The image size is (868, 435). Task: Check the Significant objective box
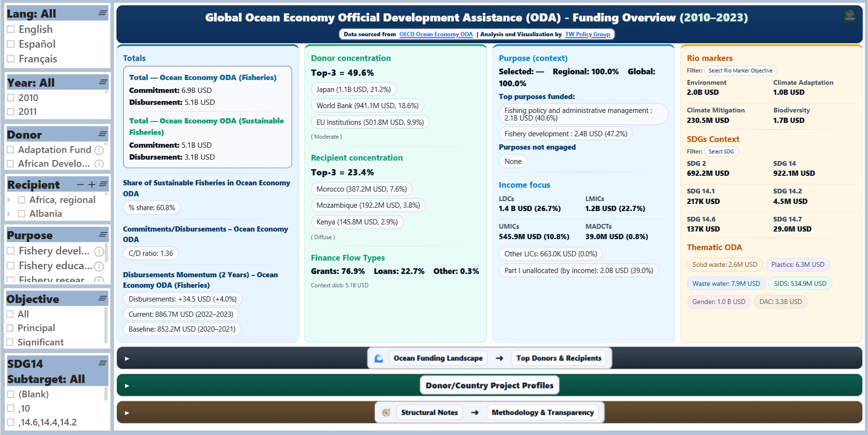point(10,342)
